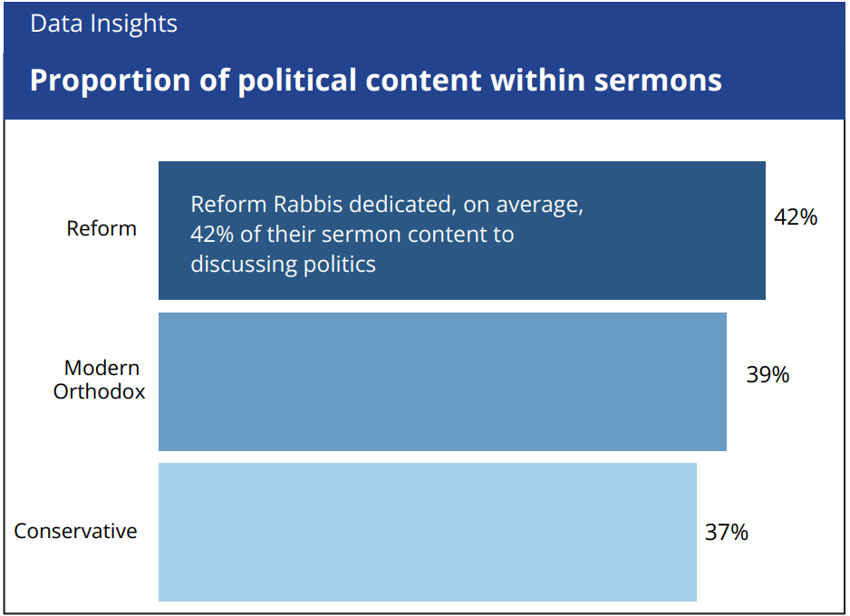Select the Modern Orthodox bar
Image resolution: width=850 pixels, height=616 pixels.
coord(442,381)
